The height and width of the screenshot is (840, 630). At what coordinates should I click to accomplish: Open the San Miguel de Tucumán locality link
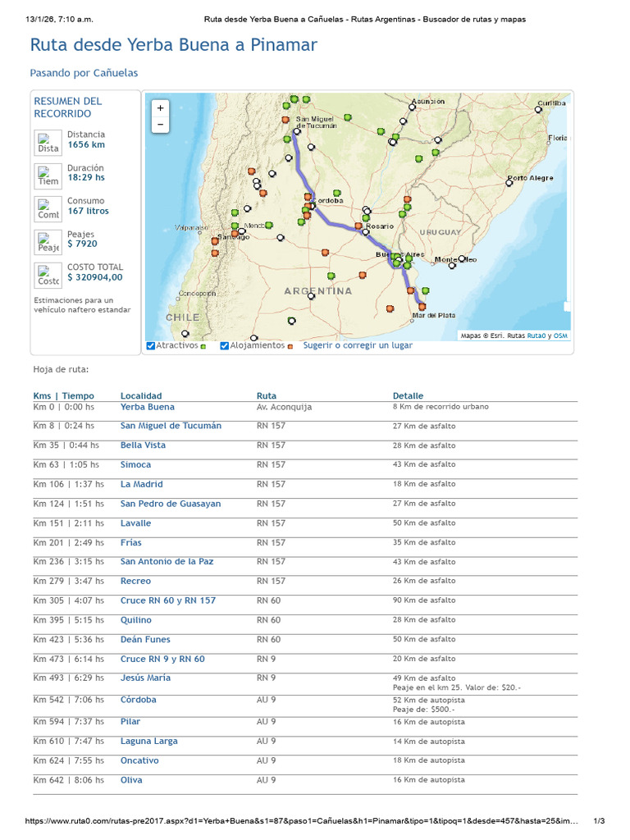tap(171, 426)
